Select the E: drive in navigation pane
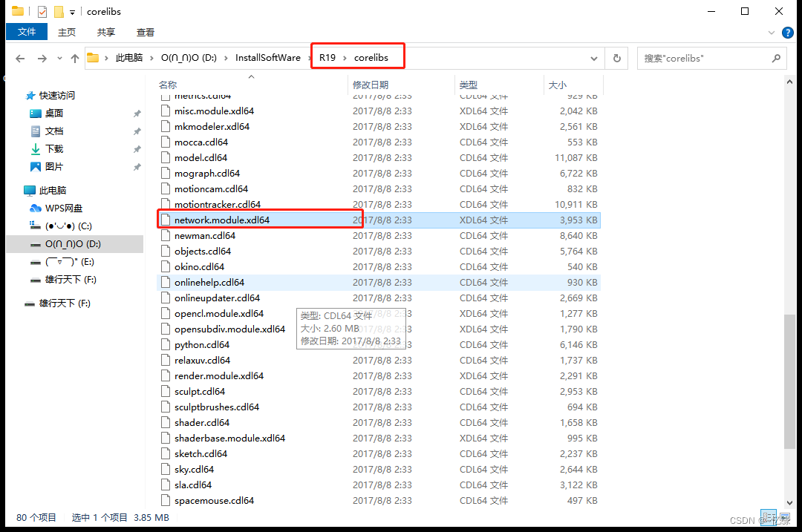 pyautogui.click(x=70, y=262)
